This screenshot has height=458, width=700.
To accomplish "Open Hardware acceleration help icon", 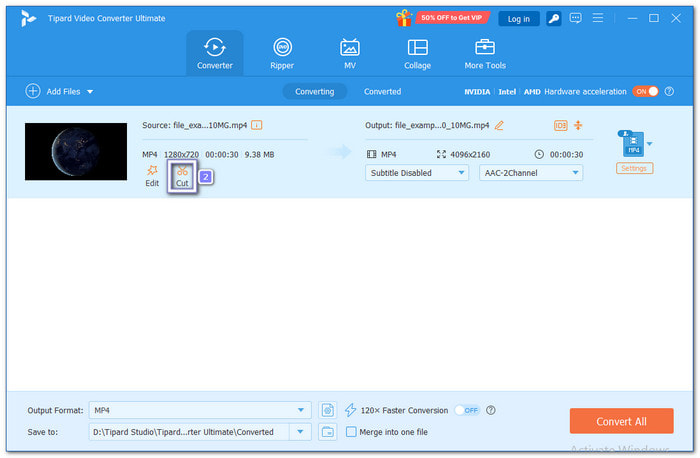I will [669, 92].
